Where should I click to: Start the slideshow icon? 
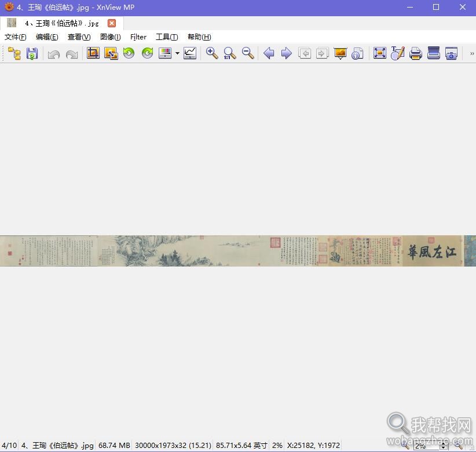340,53
